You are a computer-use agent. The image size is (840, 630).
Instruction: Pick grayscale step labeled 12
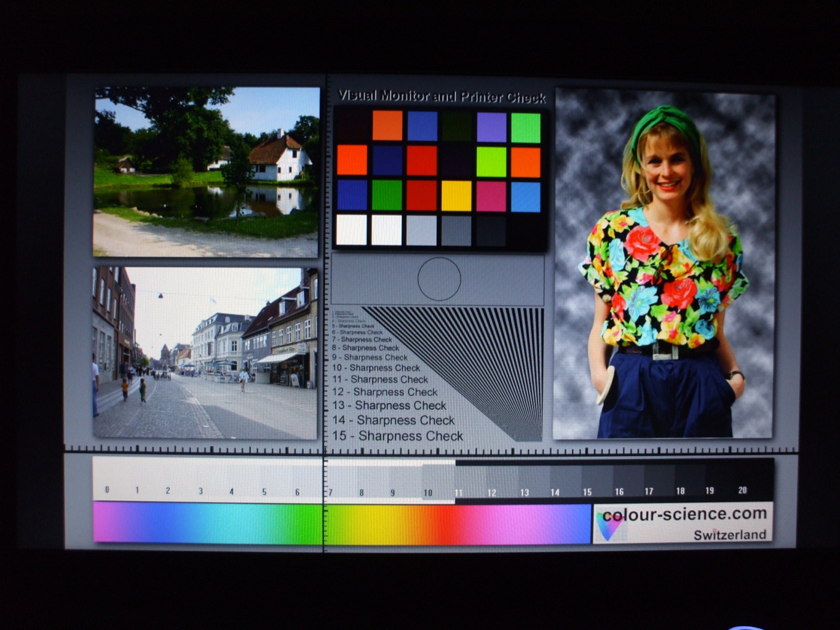click(x=491, y=480)
